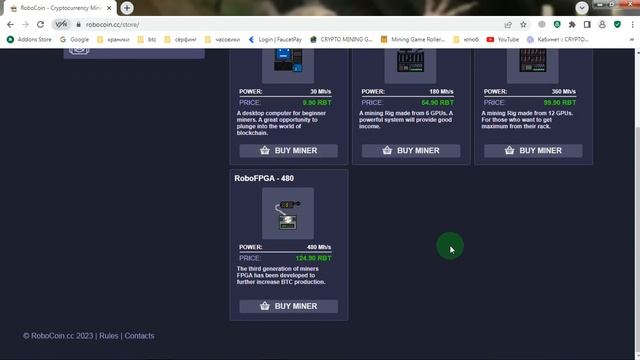
Task: Open the btc bookmark folder
Action: [x=147, y=40]
